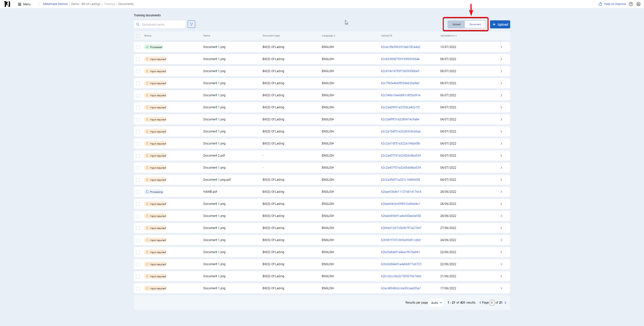Go to Metamaze Demo's breadcrumb
This screenshot has height=326, width=644.
click(55, 4)
